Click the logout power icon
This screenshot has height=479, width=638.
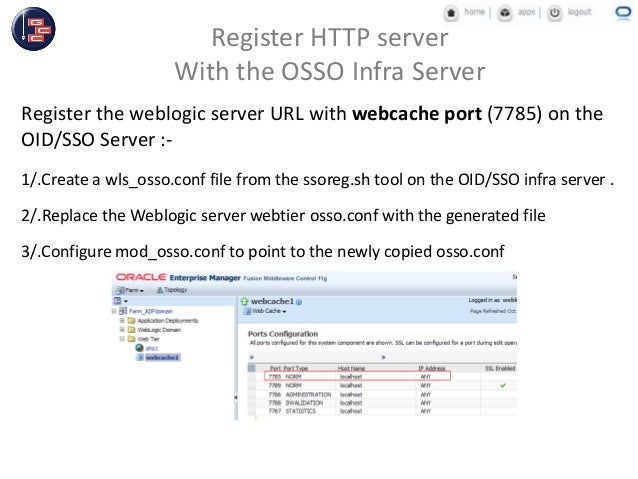(555, 13)
